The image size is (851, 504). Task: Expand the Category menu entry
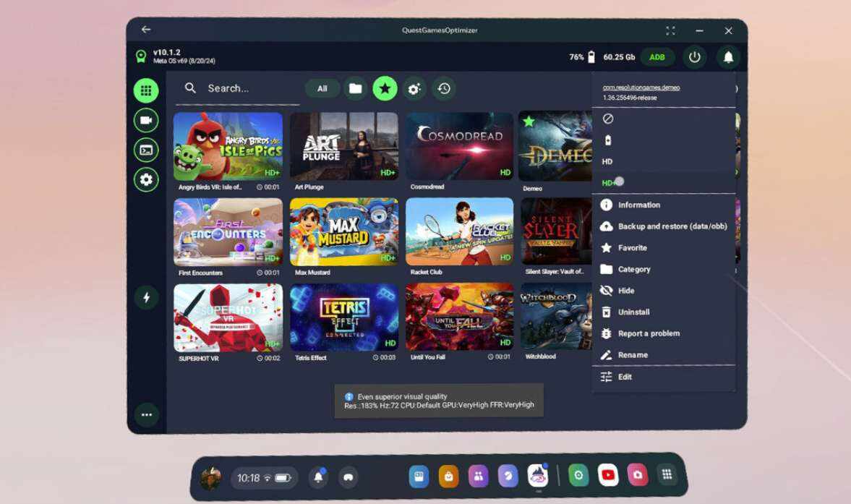633,269
